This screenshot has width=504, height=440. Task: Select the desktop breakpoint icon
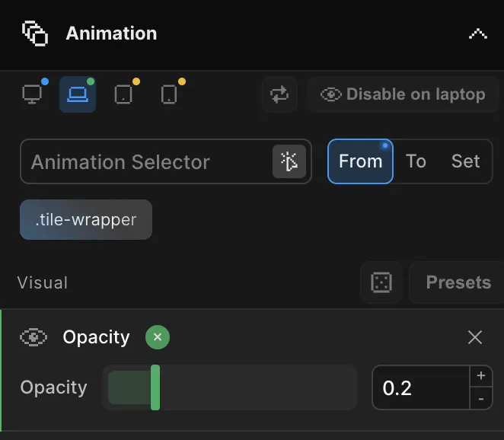(32, 94)
